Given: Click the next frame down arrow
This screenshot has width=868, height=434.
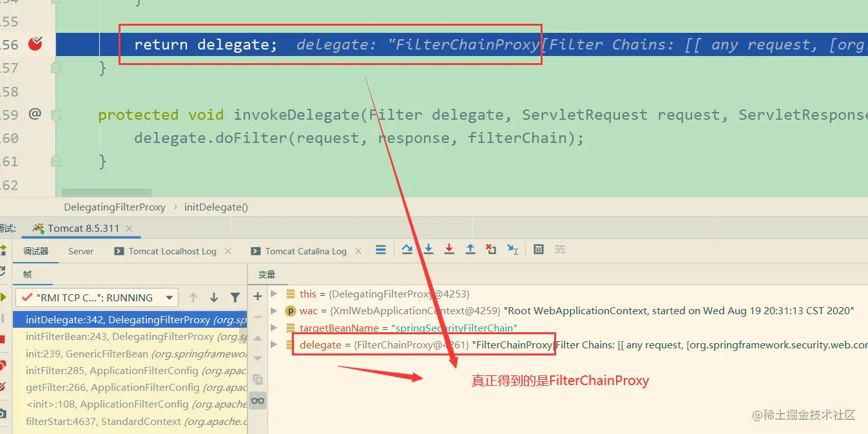Looking at the screenshot, I should (x=214, y=297).
